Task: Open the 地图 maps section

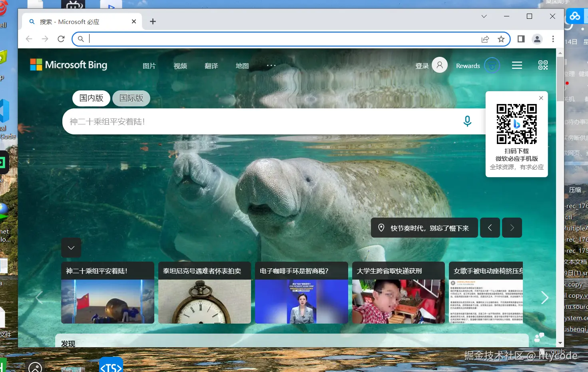Action: tap(242, 66)
